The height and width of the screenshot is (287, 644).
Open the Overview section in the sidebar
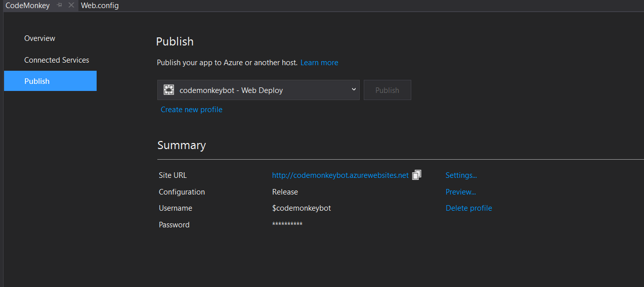point(39,38)
